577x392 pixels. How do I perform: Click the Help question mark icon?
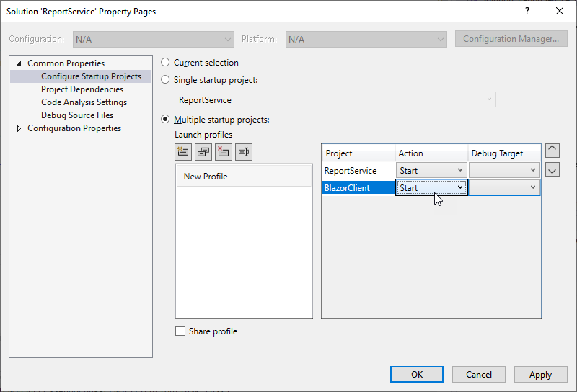click(x=527, y=12)
